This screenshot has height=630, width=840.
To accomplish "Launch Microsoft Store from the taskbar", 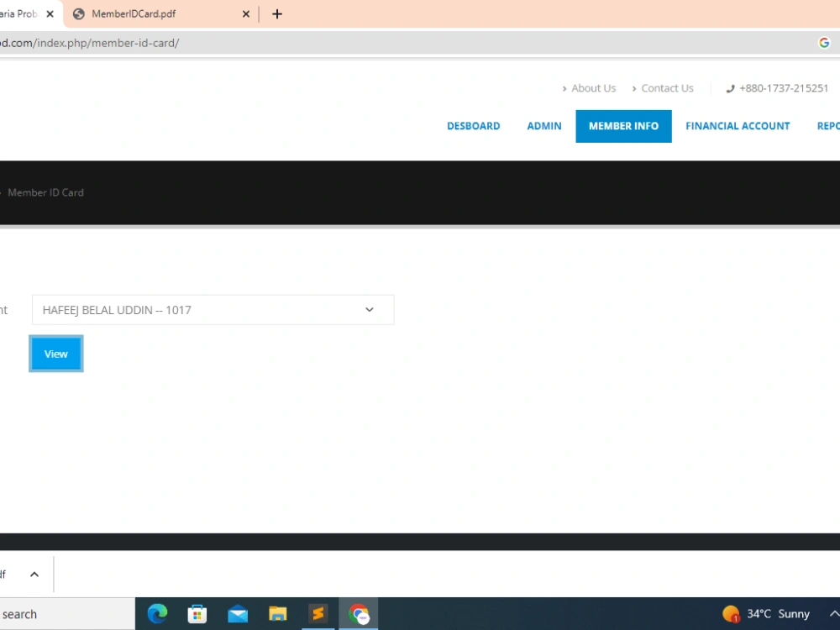I will tap(197, 613).
